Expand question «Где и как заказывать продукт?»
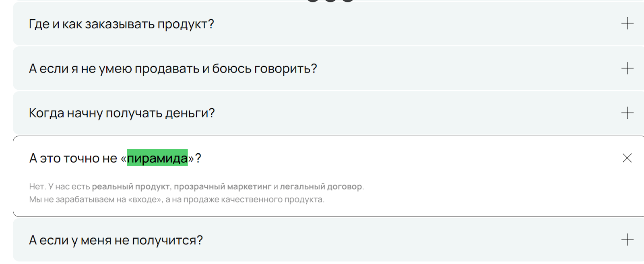 point(121,24)
